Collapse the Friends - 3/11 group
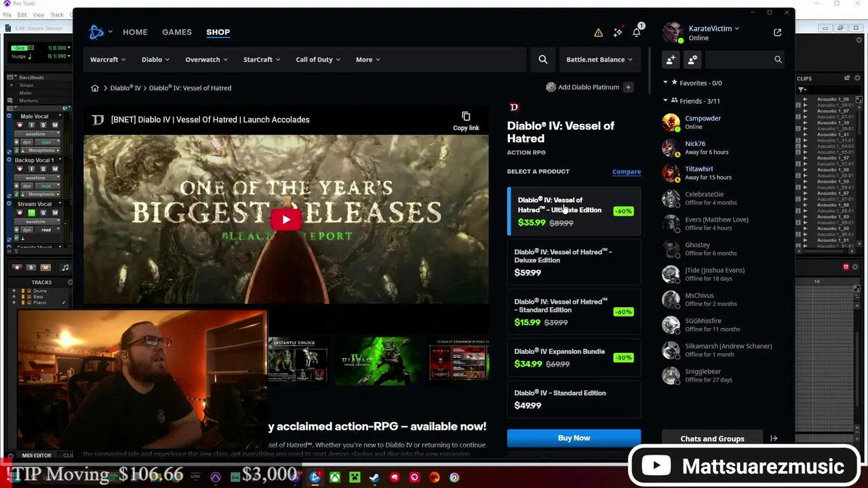The image size is (868, 488). click(665, 101)
